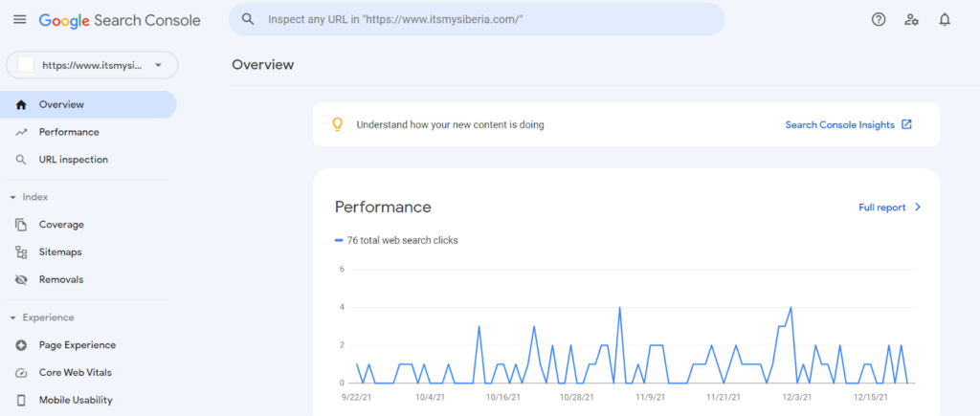The image size is (980, 416).
Task: Open the notifications bell
Action: pyautogui.click(x=945, y=19)
